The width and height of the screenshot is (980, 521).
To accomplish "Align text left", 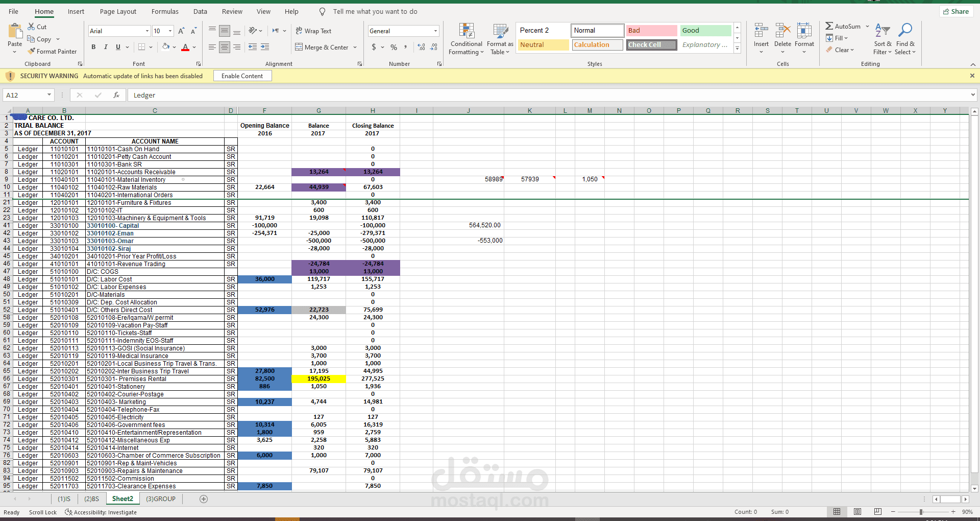I will tap(212, 47).
